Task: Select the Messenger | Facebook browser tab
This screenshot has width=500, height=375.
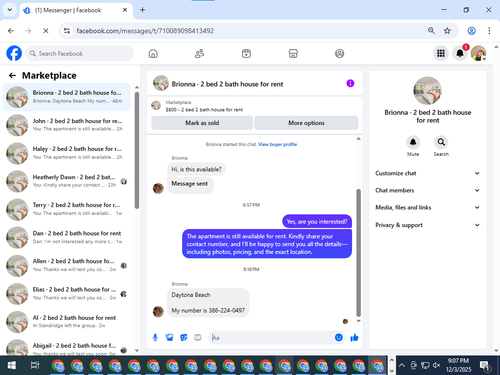Action: [76, 10]
